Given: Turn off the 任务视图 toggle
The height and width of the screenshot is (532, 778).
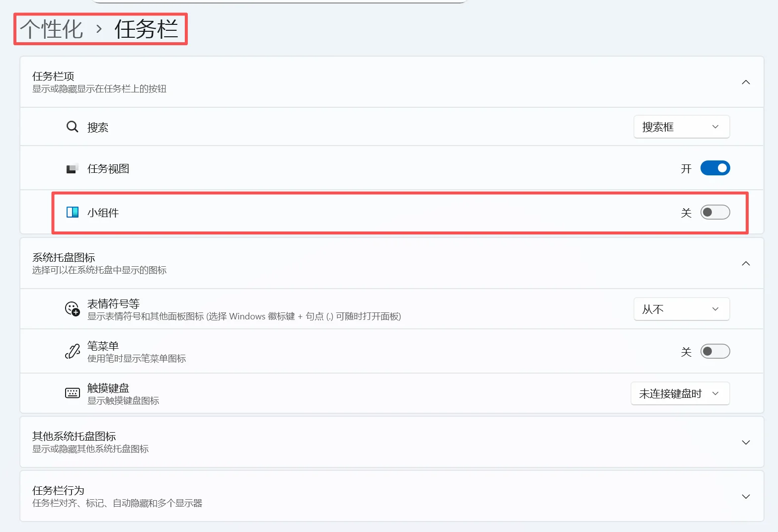Looking at the screenshot, I should pyautogui.click(x=715, y=168).
